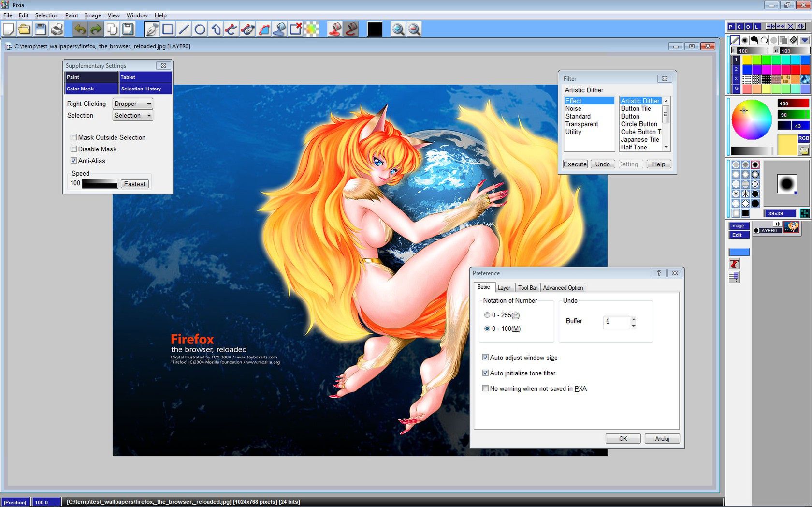Pick the paint bucket fill tool
This screenshot has height=507, width=812.
(280, 30)
